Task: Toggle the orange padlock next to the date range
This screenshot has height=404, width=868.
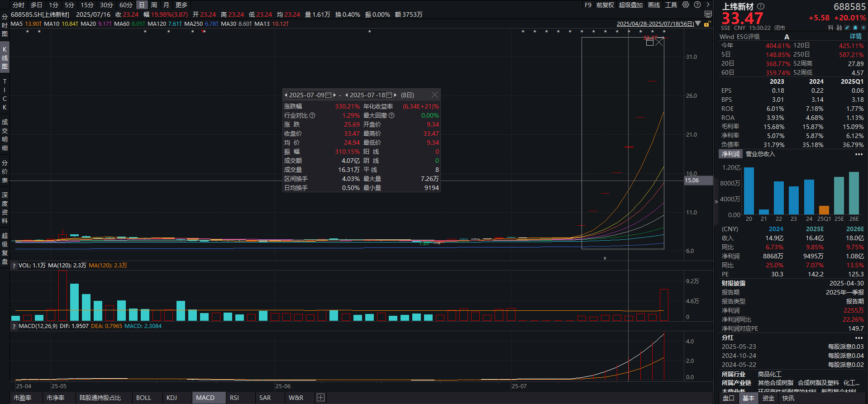Action: tap(706, 24)
